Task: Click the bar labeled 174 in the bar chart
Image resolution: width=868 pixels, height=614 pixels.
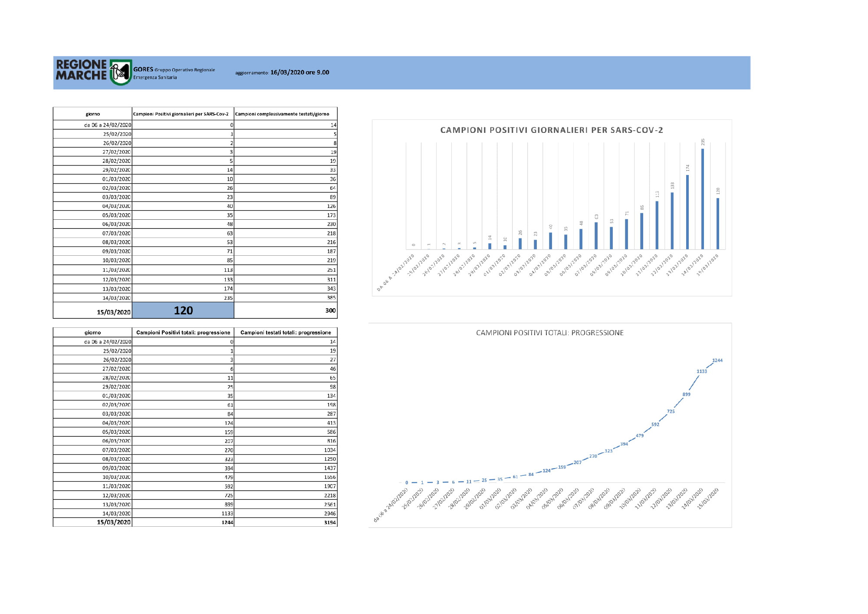Action: [x=687, y=212]
